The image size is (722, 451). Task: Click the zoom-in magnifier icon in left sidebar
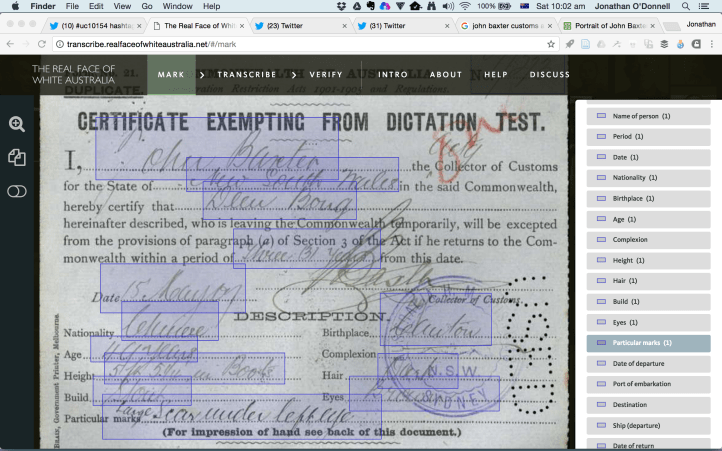pos(17,124)
